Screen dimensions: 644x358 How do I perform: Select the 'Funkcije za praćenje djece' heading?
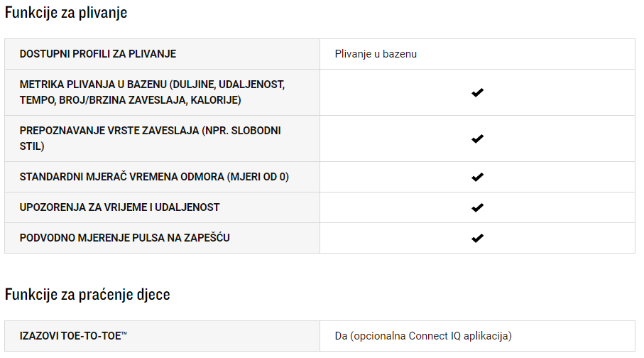pyautogui.click(x=87, y=294)
